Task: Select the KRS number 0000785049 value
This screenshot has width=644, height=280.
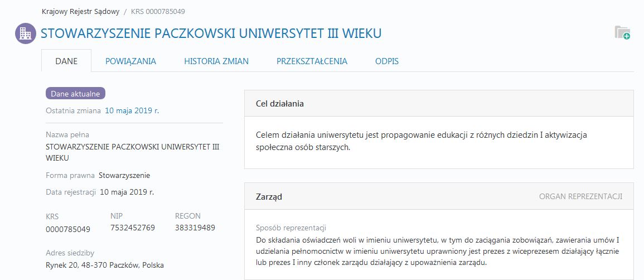Action: coord(68,229)
